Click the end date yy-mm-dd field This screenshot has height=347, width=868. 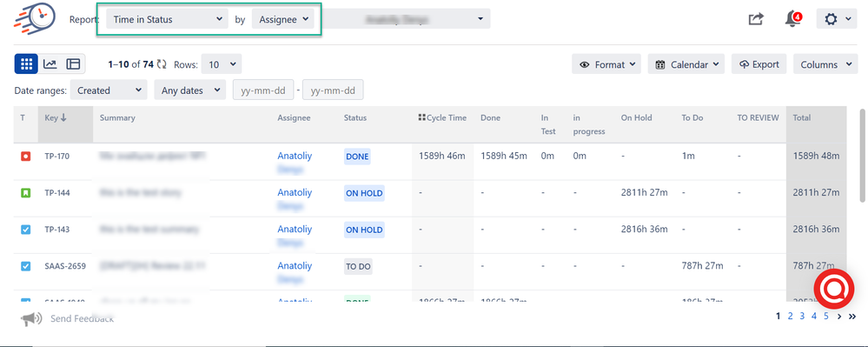coord(333,90)
